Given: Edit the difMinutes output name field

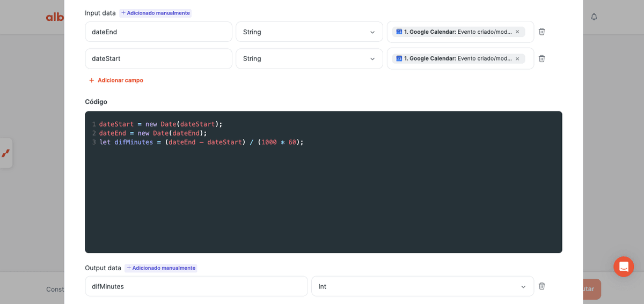Looking at the screenshot, I should [x=196, y=286].
